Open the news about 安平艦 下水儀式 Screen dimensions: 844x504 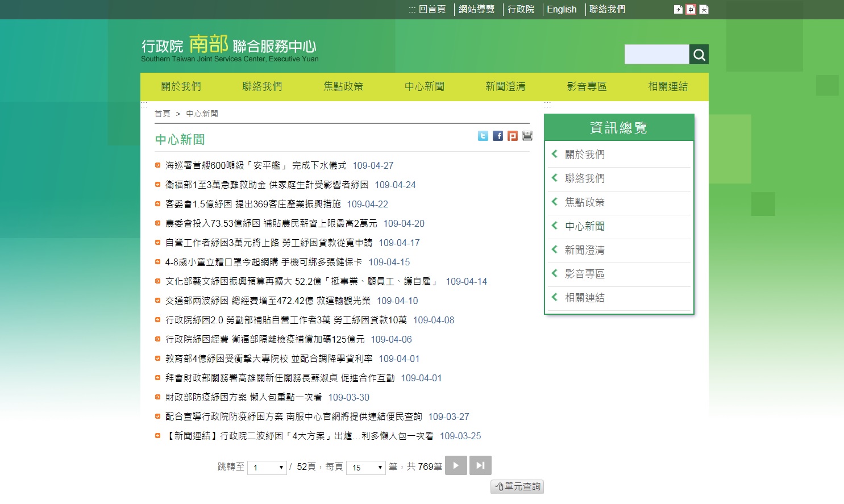(x=255, y=165)
